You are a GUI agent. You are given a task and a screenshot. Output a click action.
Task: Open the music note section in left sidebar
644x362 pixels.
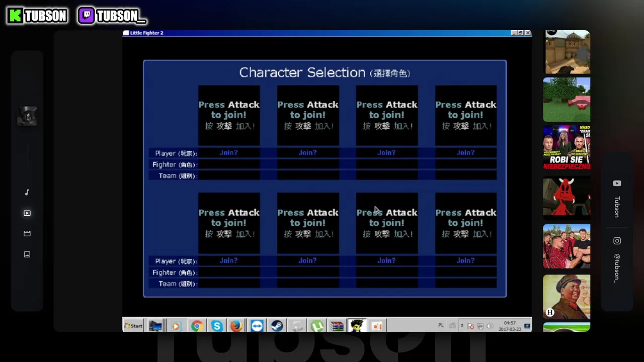pyautogui.click(x=27, y=193)
